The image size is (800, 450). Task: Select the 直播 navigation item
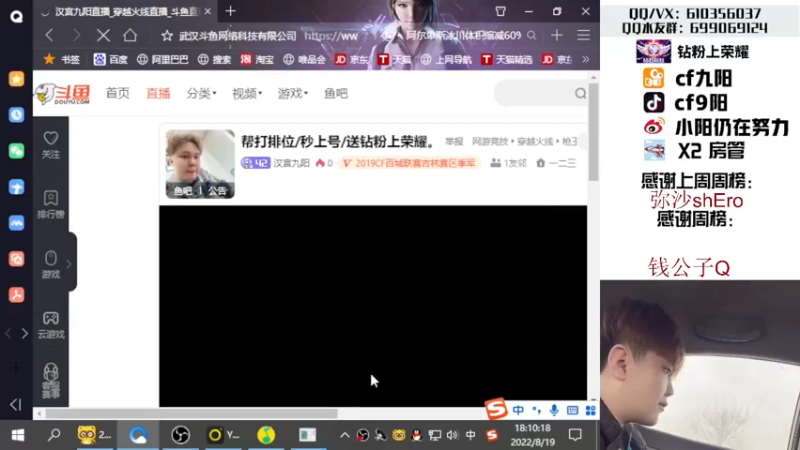point(158,93)
